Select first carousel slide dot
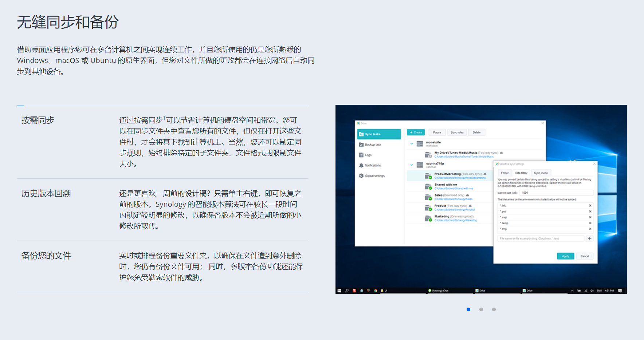644x340 pixels. 468,309
